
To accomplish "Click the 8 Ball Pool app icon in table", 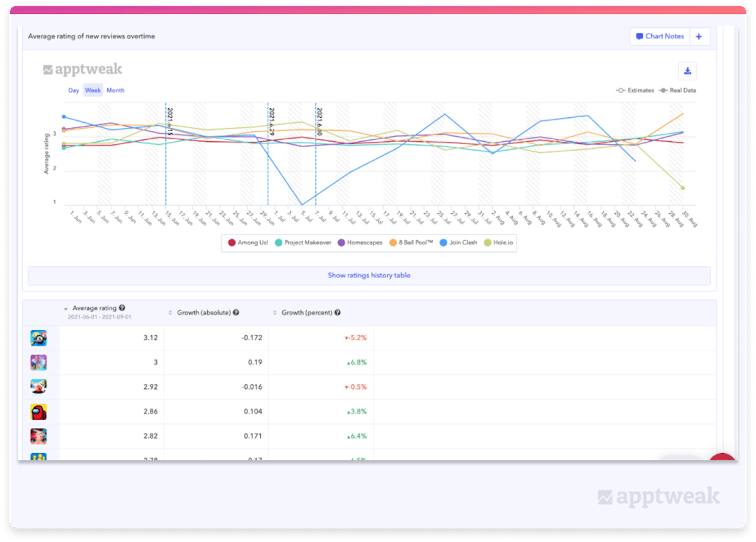I will [38, 338].
